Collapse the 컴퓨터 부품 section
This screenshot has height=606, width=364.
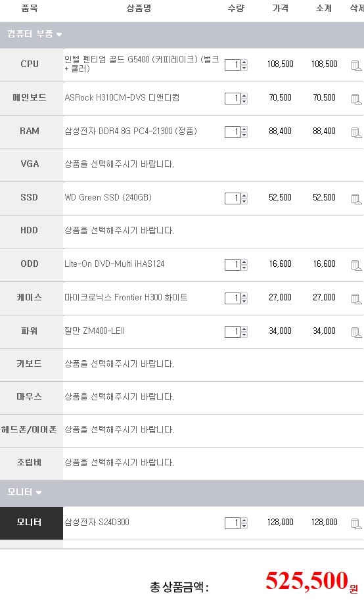(x=34, y=34)
